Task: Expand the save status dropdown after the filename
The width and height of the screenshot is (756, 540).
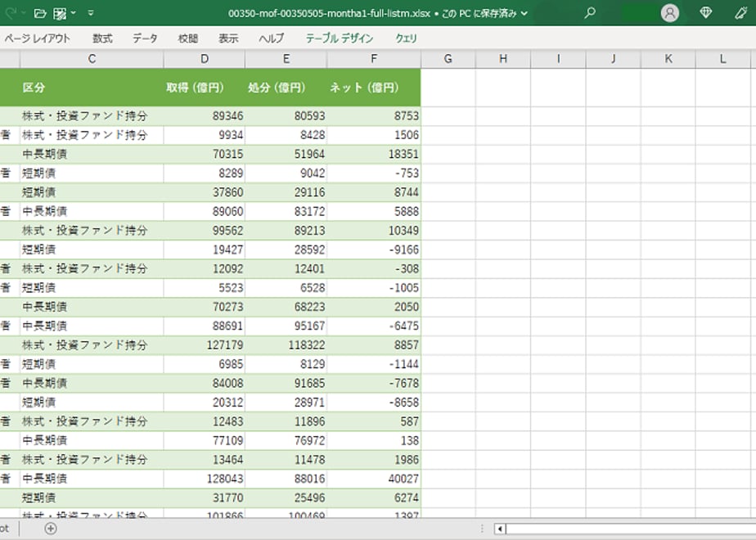Action: [x=524, y=13]
